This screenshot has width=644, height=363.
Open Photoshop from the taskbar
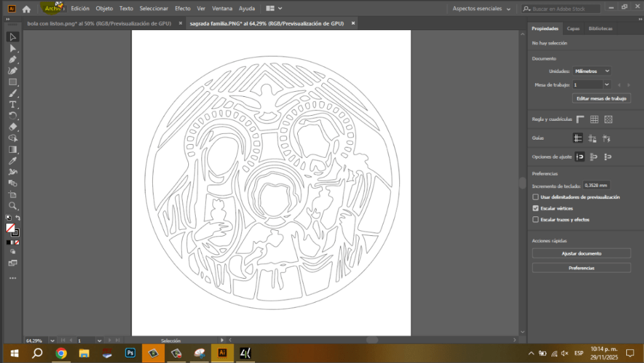coord(130,353)
